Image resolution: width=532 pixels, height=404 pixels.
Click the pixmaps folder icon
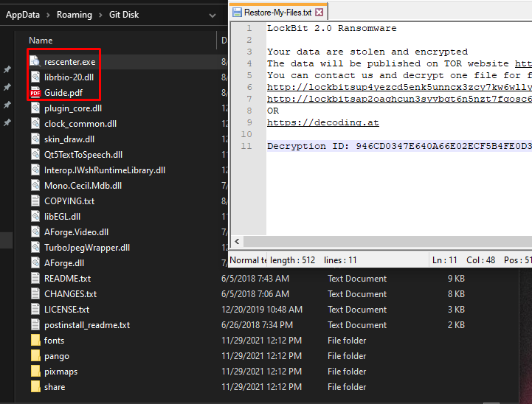pos(35,371)
